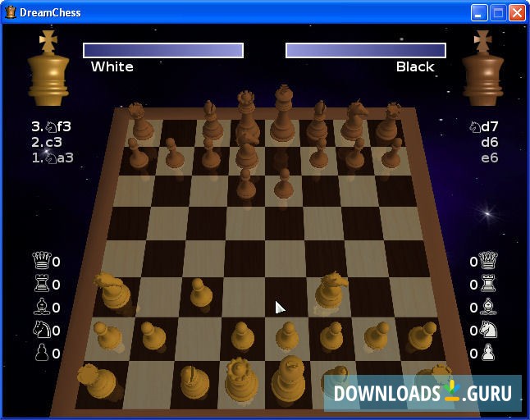Select the black pawn on f7
The width and height of the screenshot is (530, 420).
click(x=319, y=153)
